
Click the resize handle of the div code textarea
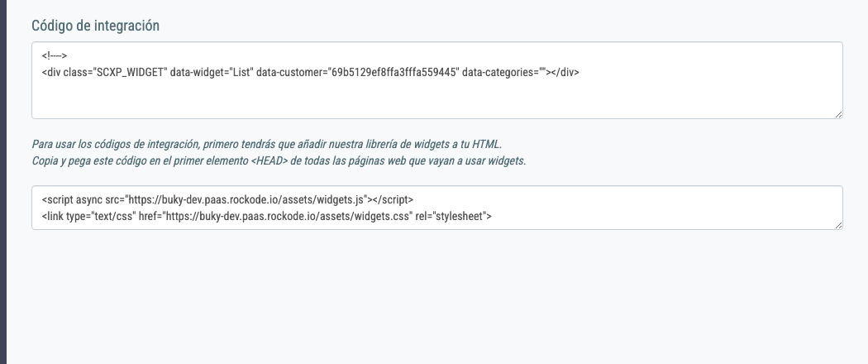839,115
